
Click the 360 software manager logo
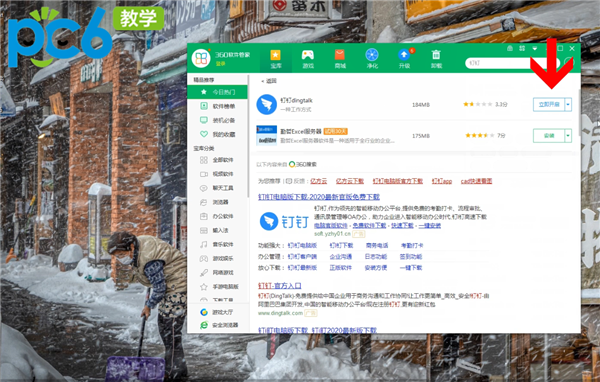[201, 59]
